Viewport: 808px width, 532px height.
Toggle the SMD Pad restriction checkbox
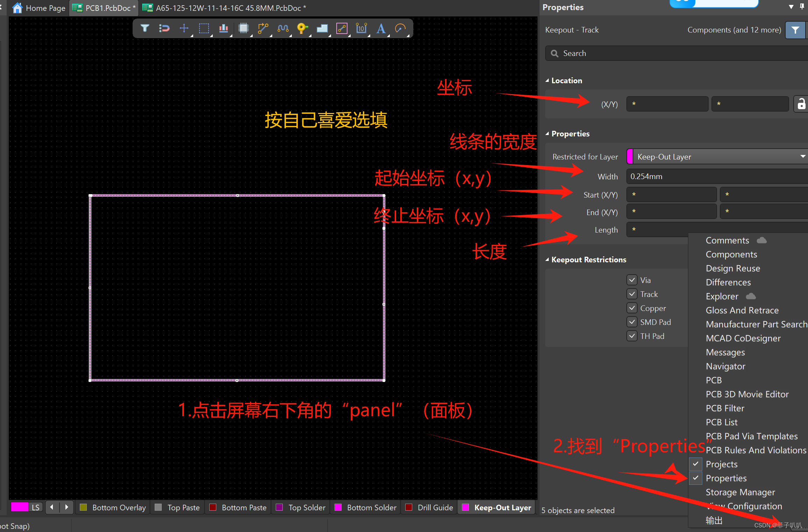click(x=632, y=322)
